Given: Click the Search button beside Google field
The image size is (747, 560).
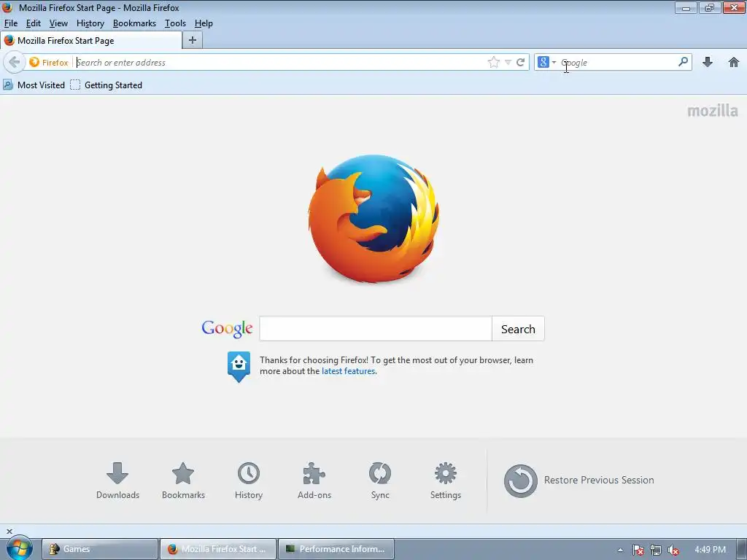Looking at the screenshot, I should [518, 329].
